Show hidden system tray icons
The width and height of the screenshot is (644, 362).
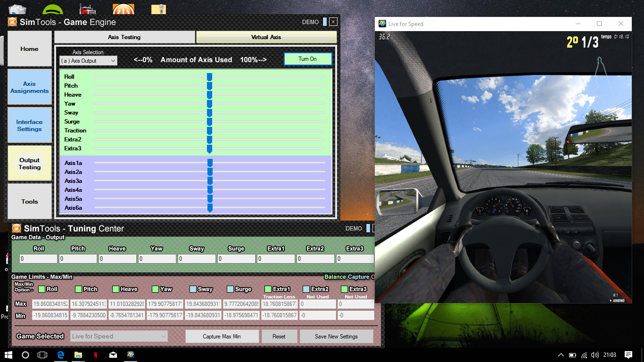click(x=561, y=355)
